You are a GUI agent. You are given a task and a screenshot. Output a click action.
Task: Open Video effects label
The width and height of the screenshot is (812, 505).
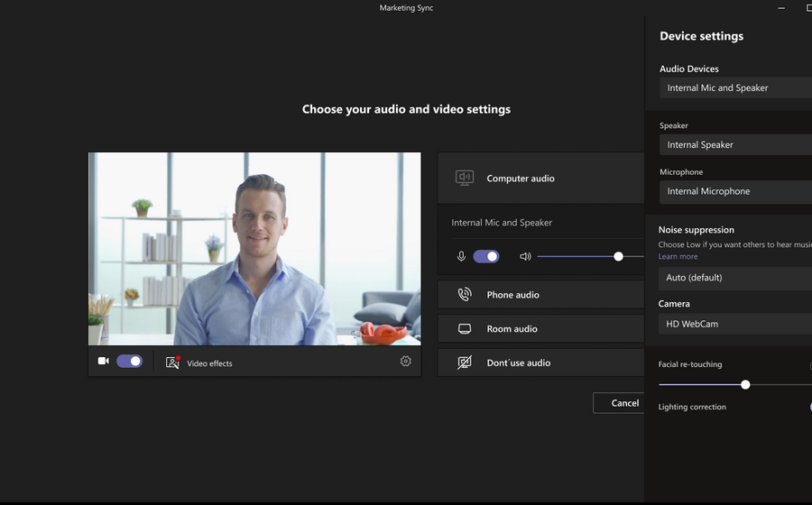[209, 363]
